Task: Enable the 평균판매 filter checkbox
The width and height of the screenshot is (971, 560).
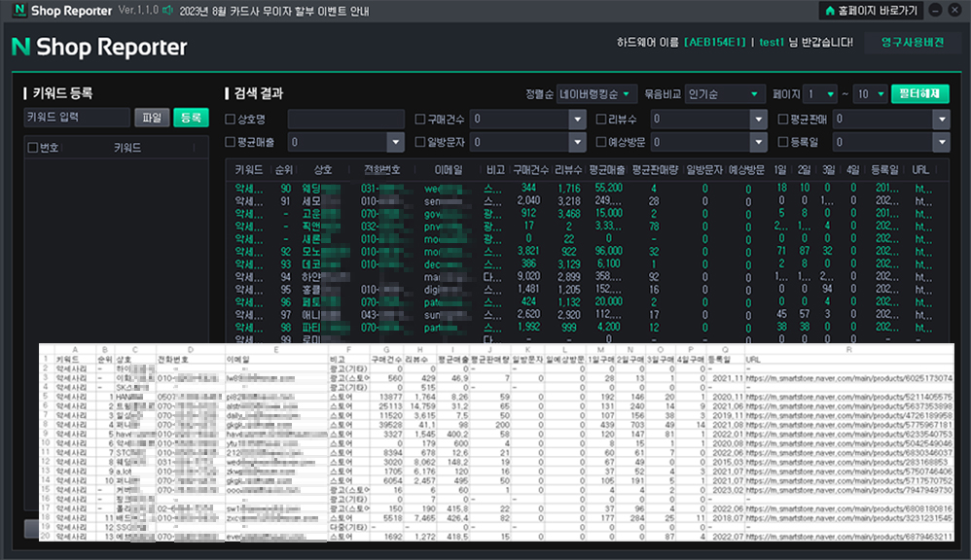Action: tap(783, 119)
